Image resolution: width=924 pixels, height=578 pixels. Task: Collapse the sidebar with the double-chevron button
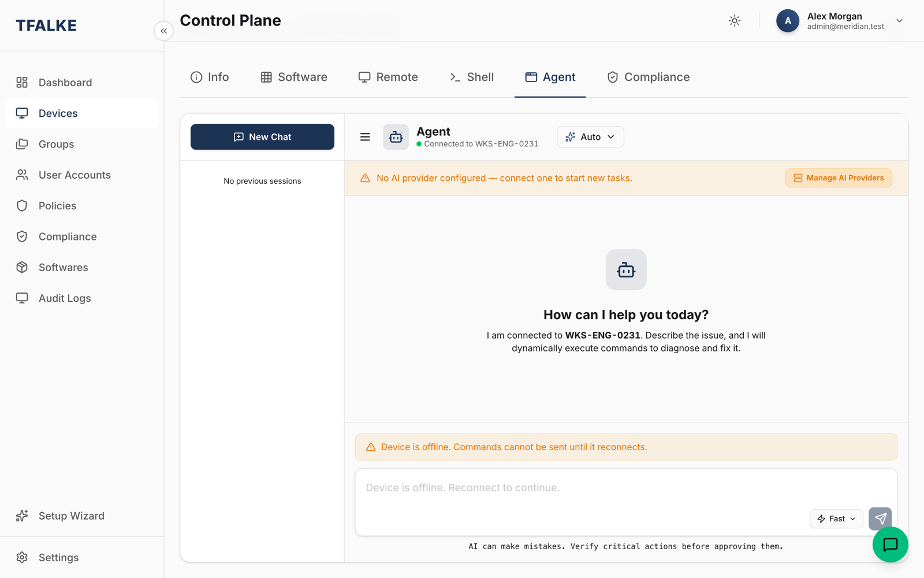point(164,31)
